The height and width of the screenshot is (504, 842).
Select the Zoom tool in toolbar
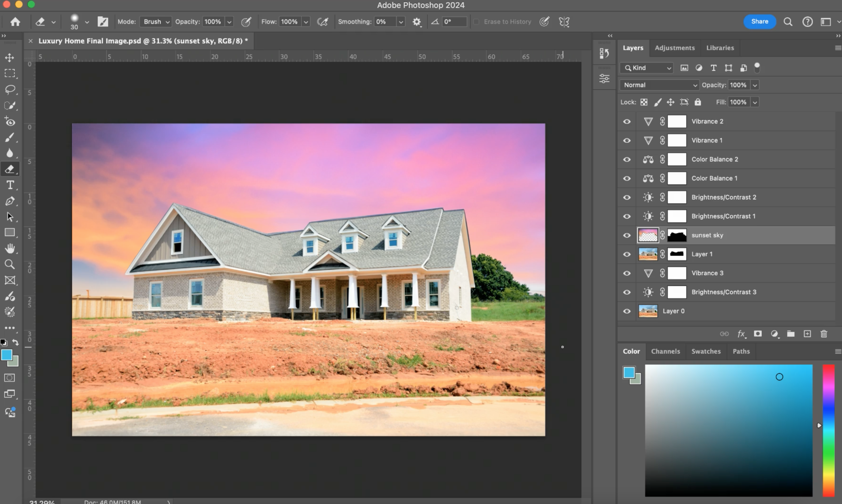[x=10, y=264]
